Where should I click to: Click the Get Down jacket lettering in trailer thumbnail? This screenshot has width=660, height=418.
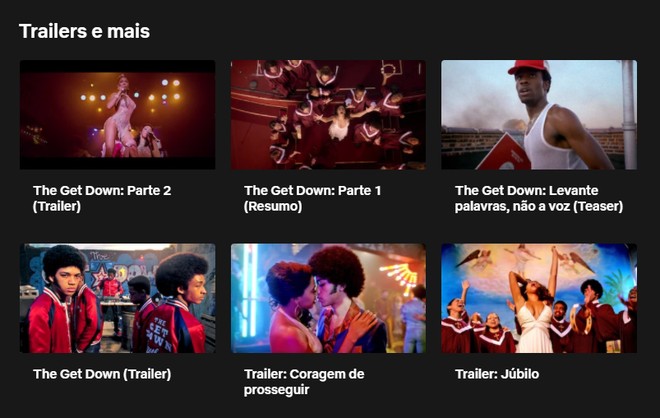click(x=159, y=335)
